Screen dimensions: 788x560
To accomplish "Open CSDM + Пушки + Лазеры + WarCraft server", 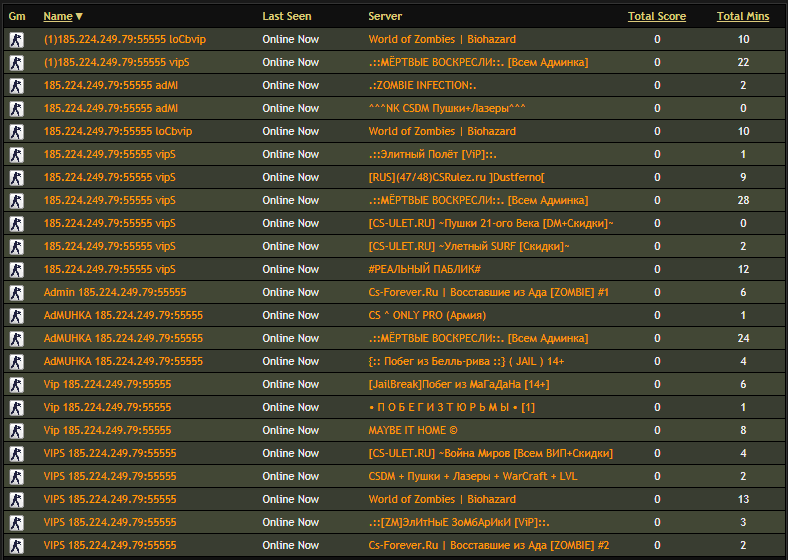I will 473,477.
